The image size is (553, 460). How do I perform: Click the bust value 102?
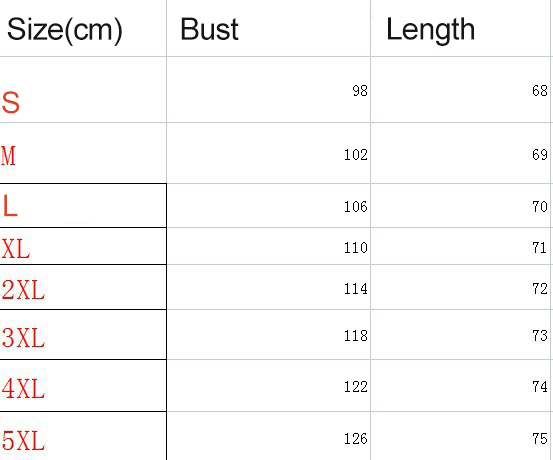tap(356, 155)
